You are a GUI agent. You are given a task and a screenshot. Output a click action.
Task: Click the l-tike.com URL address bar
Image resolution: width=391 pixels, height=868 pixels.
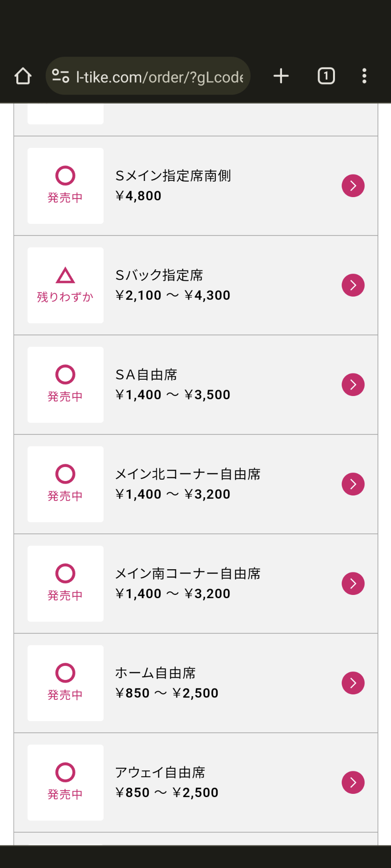pos(159,77)
